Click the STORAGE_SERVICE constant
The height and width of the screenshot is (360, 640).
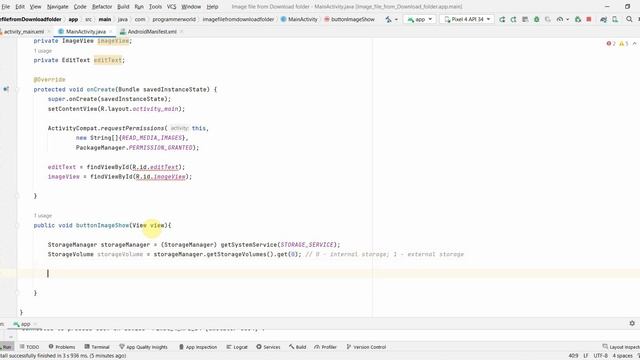coord(307,244)
